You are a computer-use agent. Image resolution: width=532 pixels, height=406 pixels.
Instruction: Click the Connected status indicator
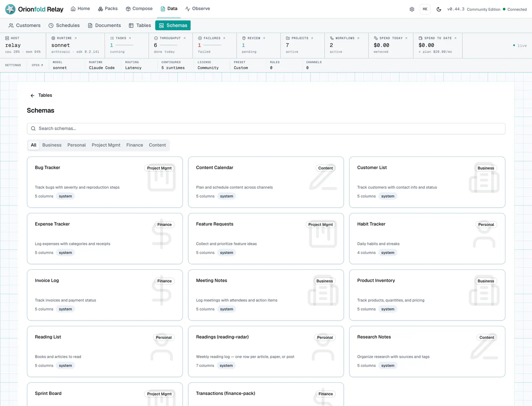515,9
